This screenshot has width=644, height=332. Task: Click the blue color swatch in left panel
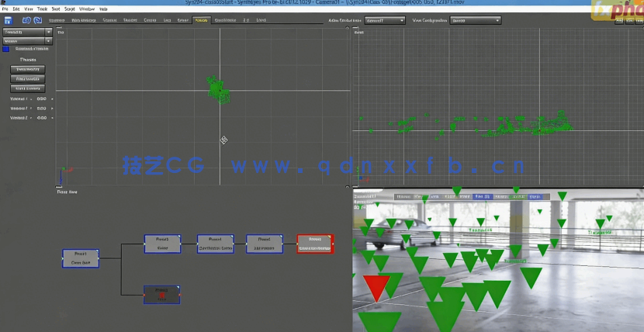(6, 49)
